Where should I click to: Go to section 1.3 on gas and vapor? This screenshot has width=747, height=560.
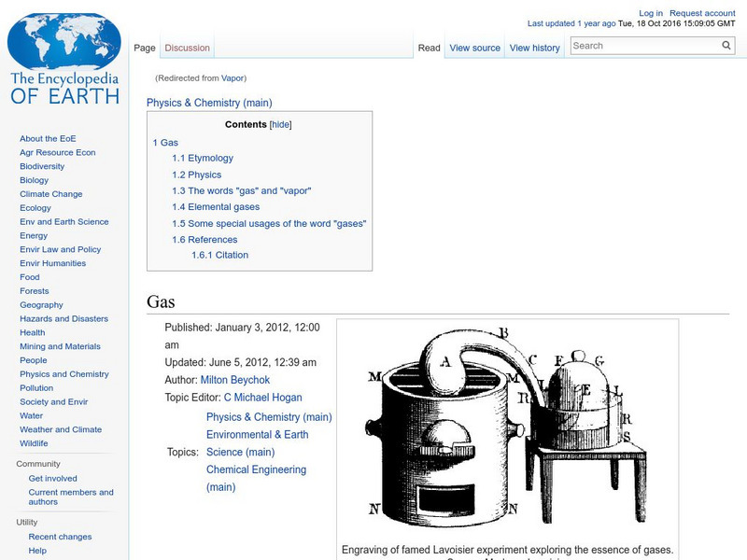242,191
